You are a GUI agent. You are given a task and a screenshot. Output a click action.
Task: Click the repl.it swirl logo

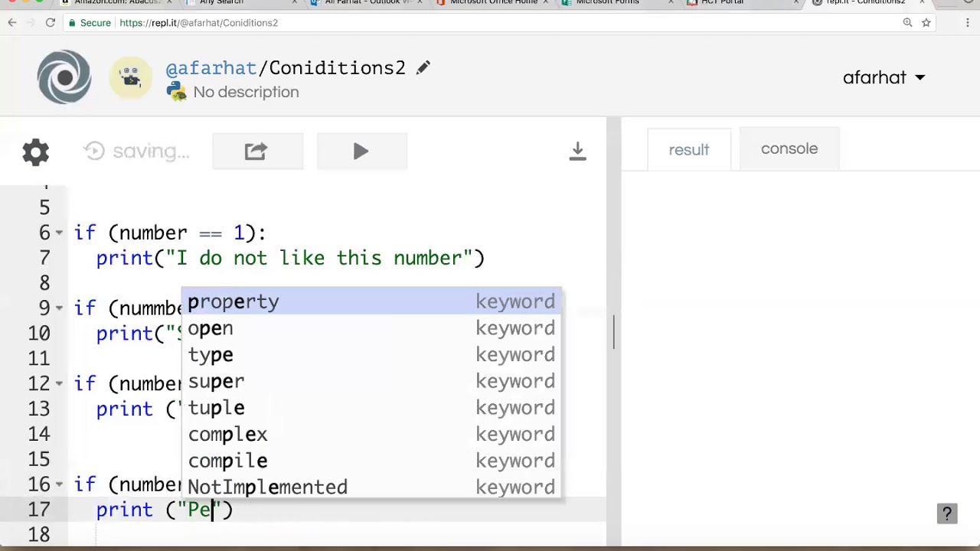64,77
